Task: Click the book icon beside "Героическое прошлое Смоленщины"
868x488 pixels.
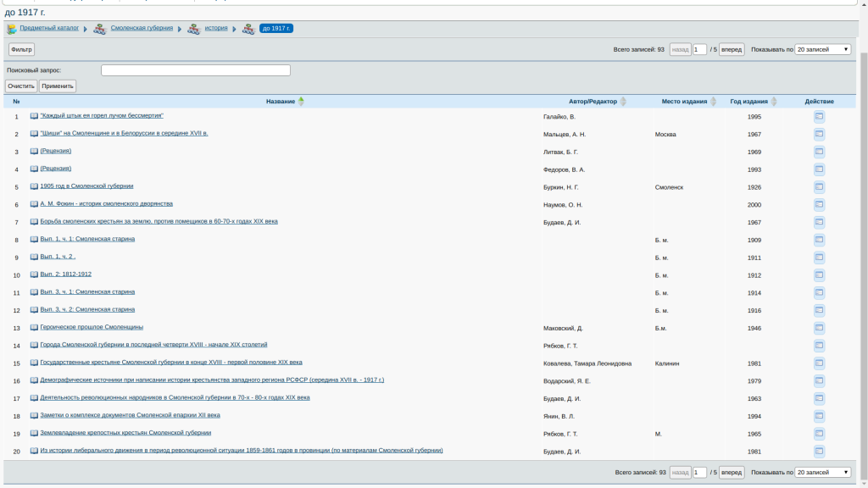Action: click(x=35, y=327)
